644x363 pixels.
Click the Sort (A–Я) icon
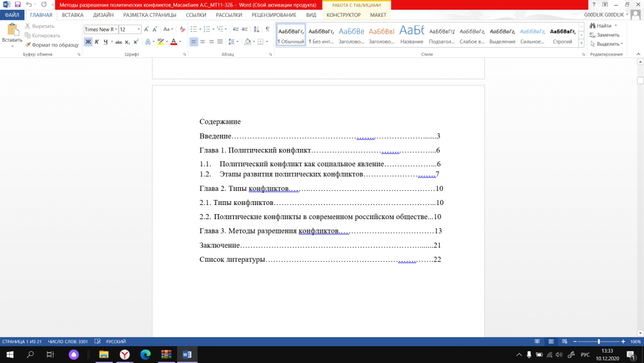click(256, 29)
